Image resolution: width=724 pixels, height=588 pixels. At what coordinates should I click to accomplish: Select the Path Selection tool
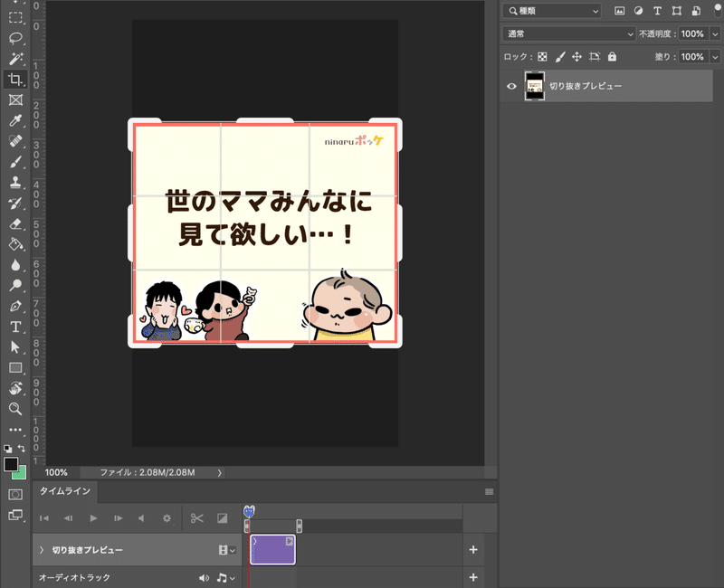click(x=15, y=347)
